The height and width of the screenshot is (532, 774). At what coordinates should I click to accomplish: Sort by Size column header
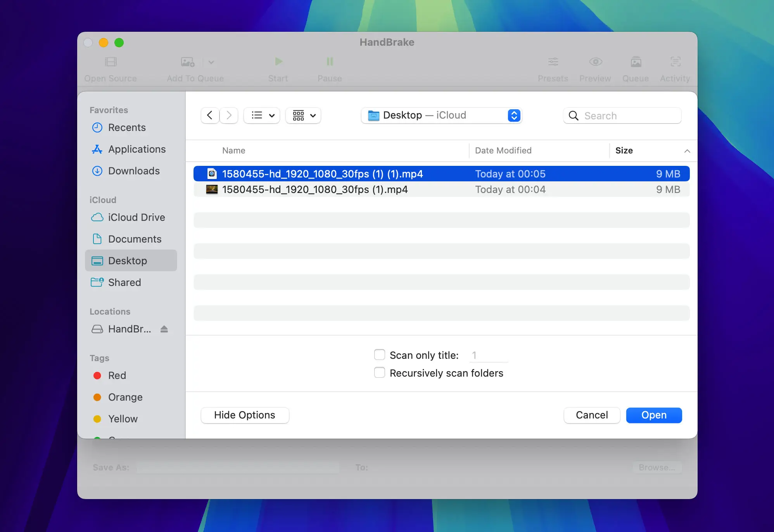pos(624,151)
